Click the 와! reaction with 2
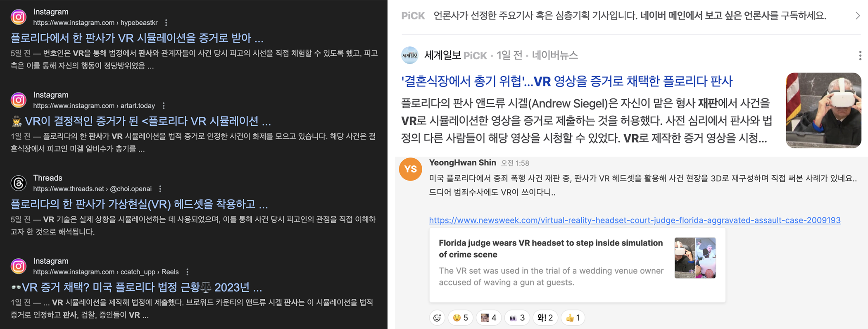This screenshot has height=329, width=868. click(545, 317)
